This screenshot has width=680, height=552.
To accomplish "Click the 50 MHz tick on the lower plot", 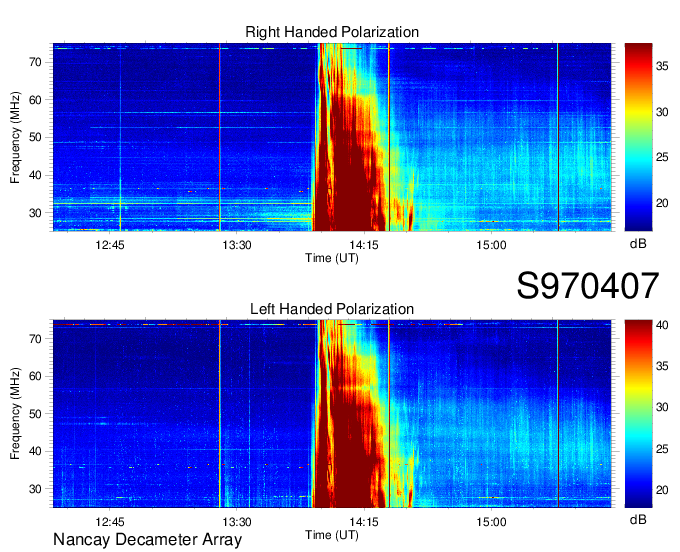I will click(36, 414).
